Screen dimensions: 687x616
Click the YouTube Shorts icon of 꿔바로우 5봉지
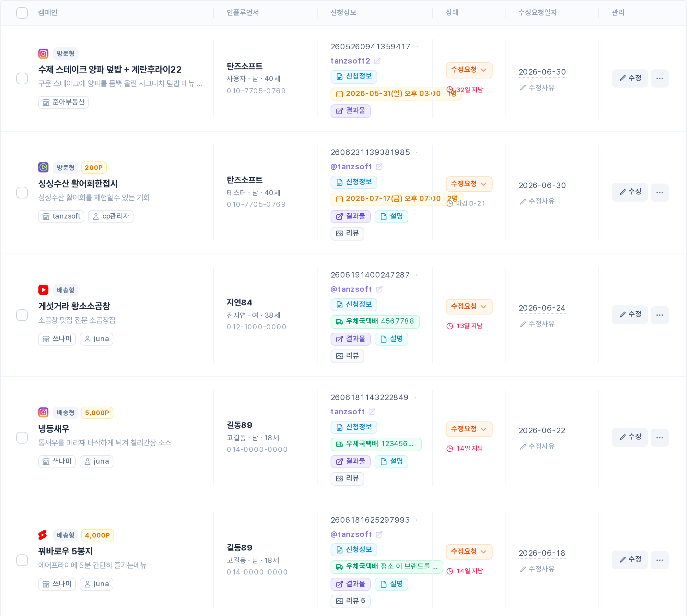(x=43, y=535)
